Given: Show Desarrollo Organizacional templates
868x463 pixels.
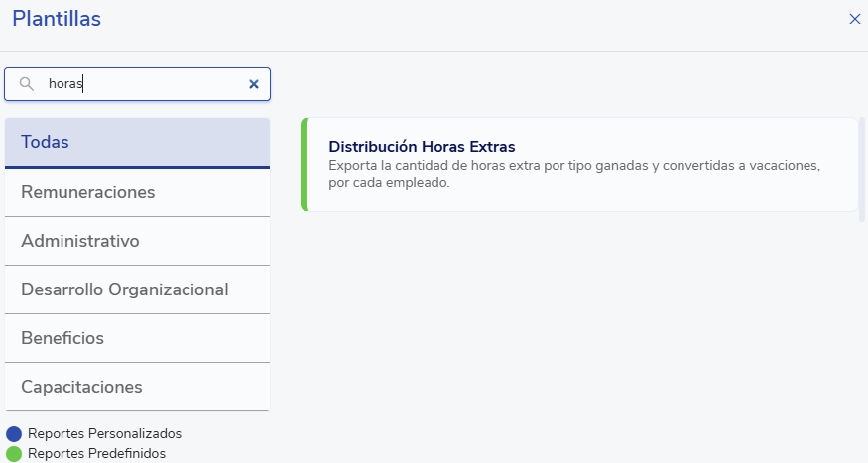Looking at the screenshot, I should click(137, 289).
